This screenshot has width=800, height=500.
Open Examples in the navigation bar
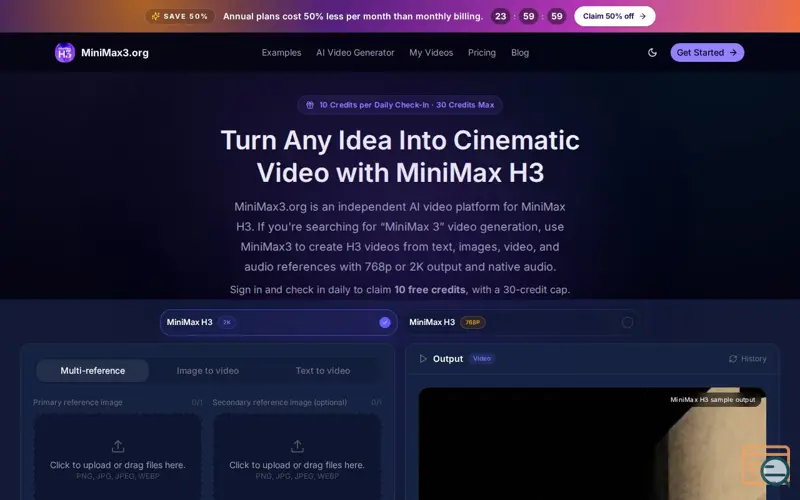point(281,53)
